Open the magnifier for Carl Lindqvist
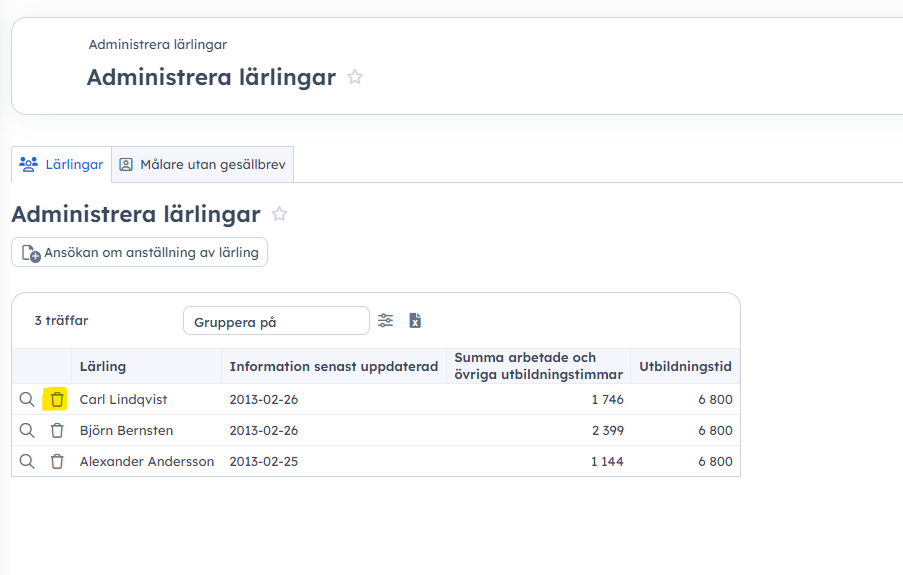The image size is (903, 575). (x=27, y=400)
